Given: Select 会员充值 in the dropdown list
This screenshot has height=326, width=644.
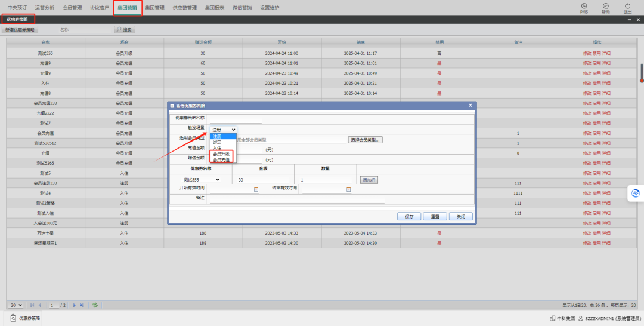Looking at the screenshot, I should pyautogui.click(x=224, y=159).
